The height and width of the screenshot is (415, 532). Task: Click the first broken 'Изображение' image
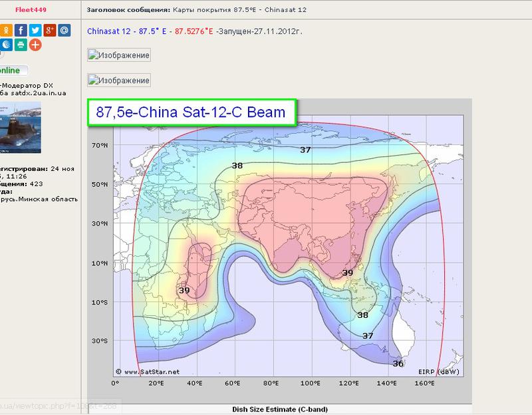coord(119,55)
